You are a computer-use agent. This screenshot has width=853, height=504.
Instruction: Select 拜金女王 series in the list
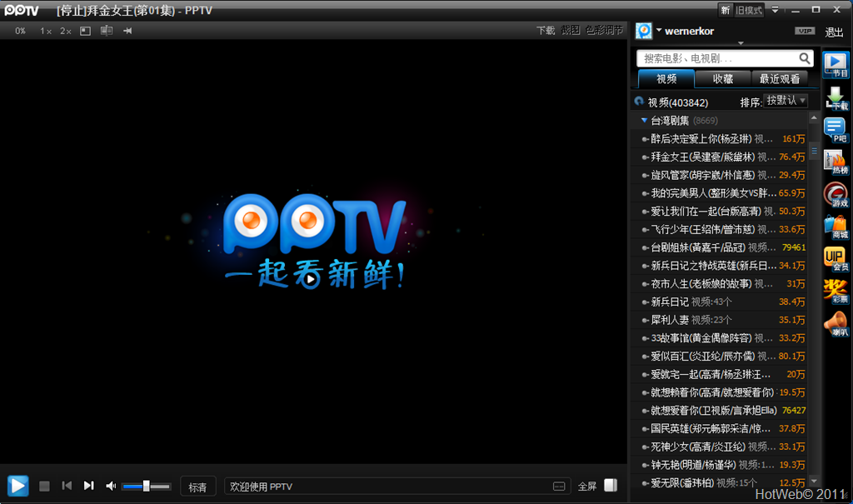point(719,157)
